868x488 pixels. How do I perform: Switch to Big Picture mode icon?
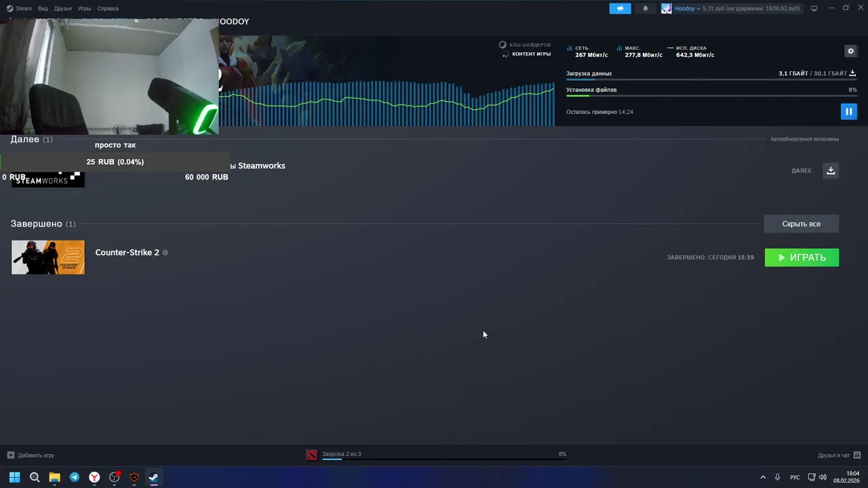tap(814, 8)
